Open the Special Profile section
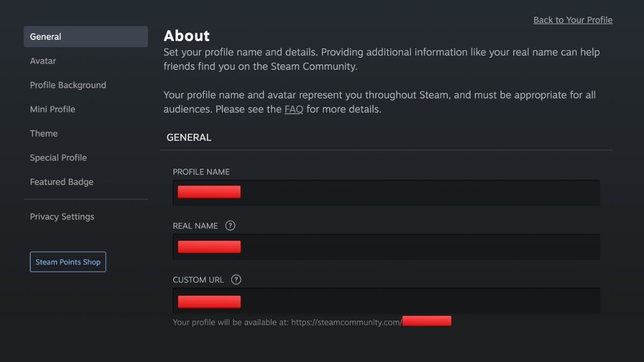644x362 pixels. tap(58, 158)
